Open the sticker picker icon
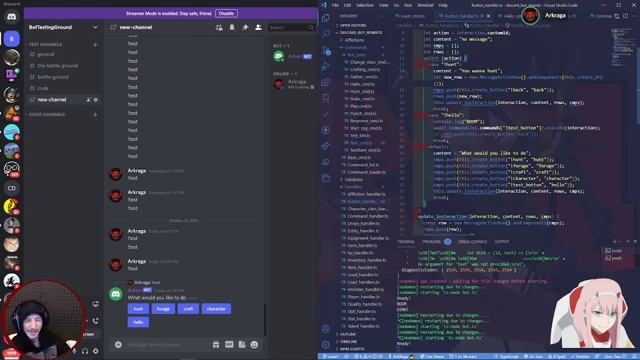This screenshot has height=360, width=640. (242, 345)
